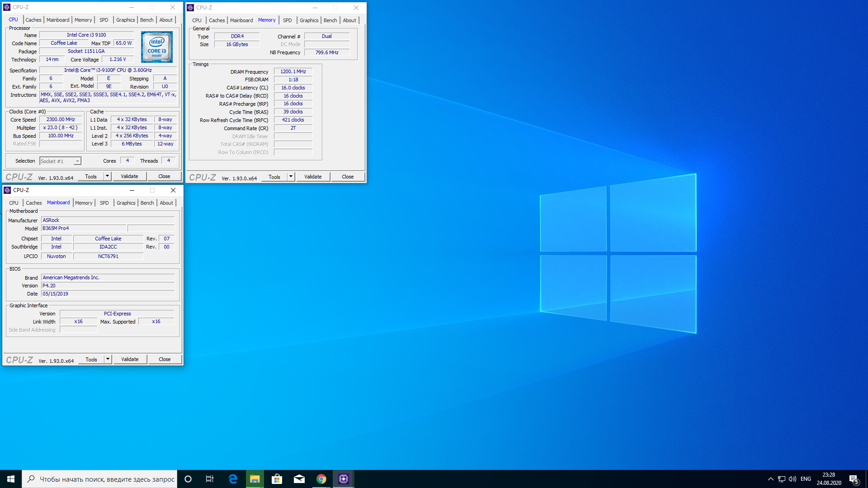The width and height of the screenshot is (868, 488).
Task: Select Graphics tab in Mainboard window
Action: 126,203
